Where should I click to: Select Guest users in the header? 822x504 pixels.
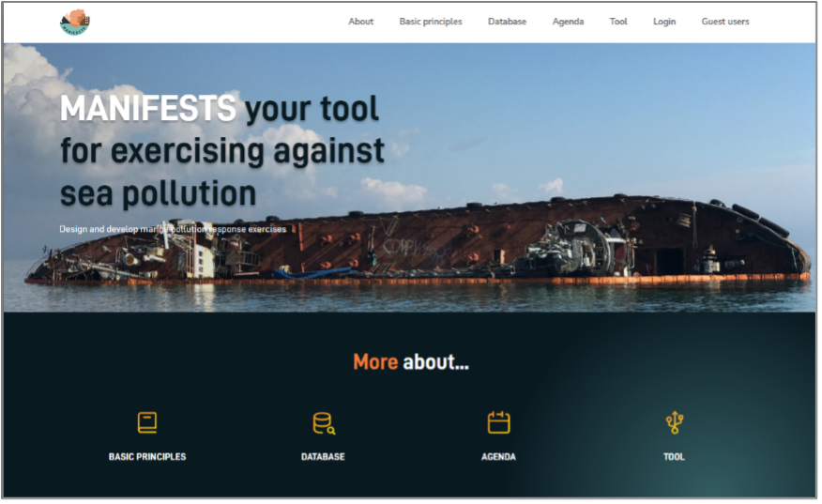(725, 22)
